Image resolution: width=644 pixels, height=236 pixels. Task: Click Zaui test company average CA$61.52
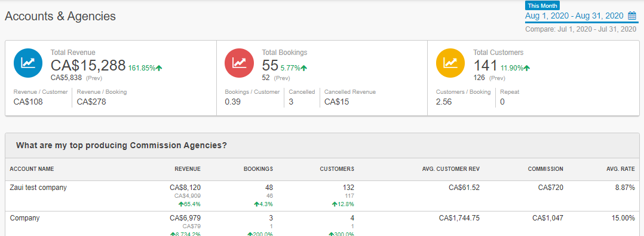(464, 188)
